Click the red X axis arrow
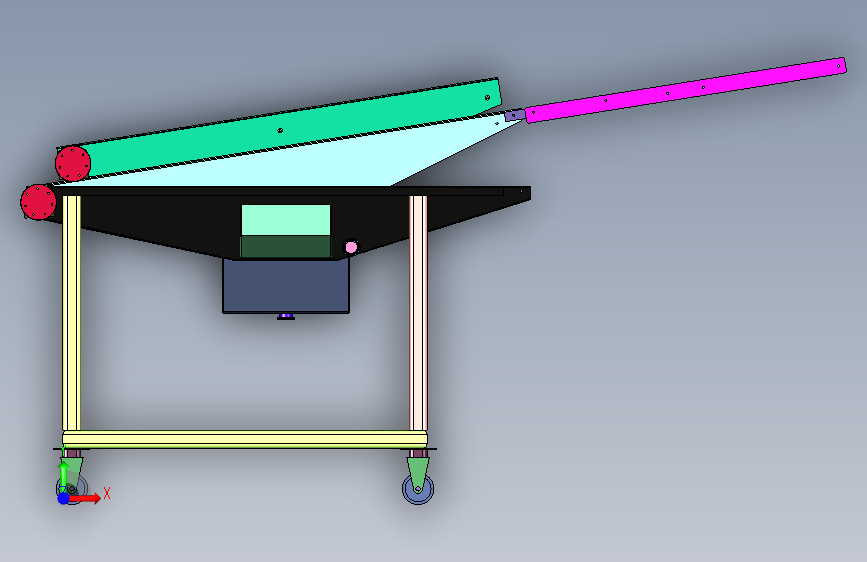 click(x=85, y=498)
